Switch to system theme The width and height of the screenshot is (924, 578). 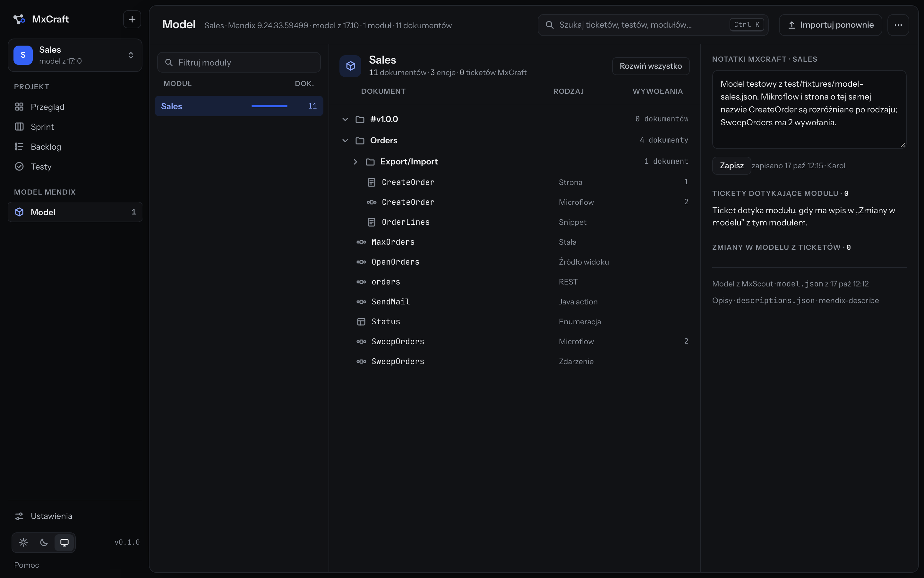click(x=64, y=542)
